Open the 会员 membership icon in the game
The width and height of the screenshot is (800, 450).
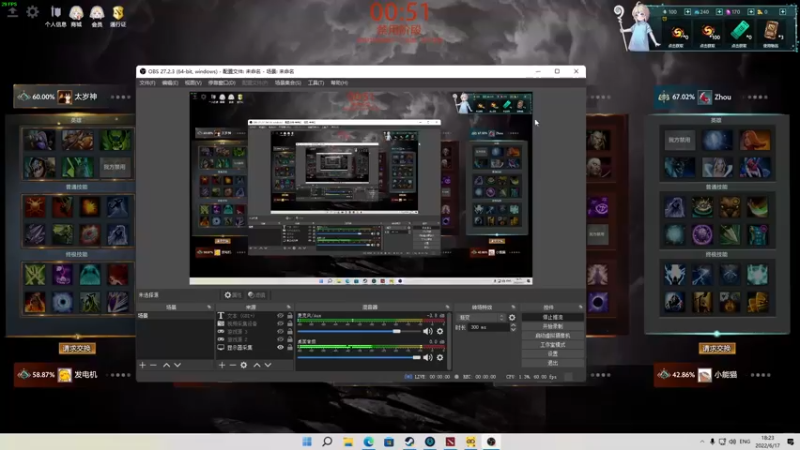(x=97, y=16)
